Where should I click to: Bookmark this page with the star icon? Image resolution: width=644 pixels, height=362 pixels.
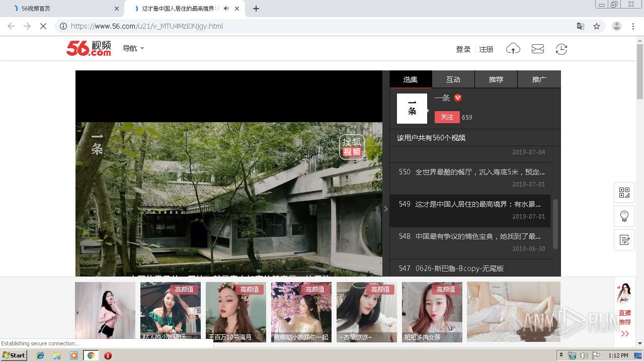click(597, 26)
